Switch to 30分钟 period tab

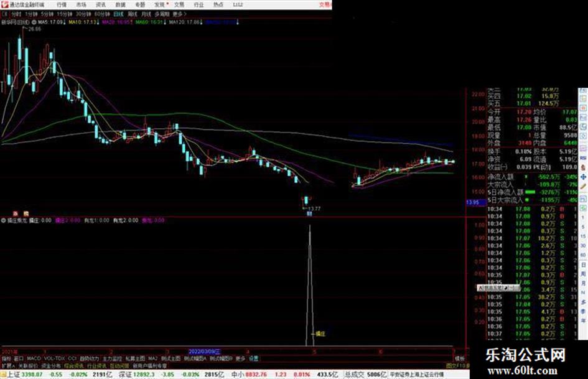(x=83, y=14)
